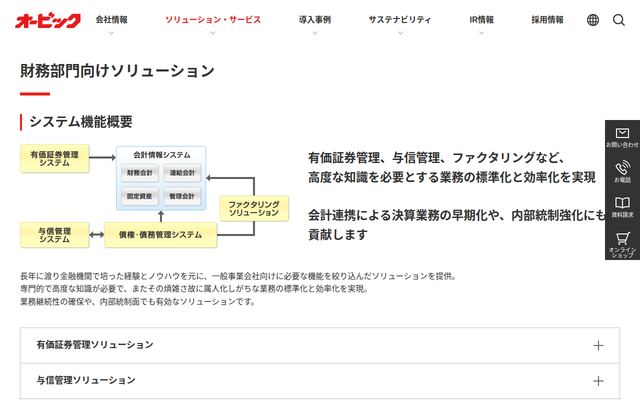
Task: Click chevron under 会社情報
Action: pyautogui.click(x=111, y=33)
